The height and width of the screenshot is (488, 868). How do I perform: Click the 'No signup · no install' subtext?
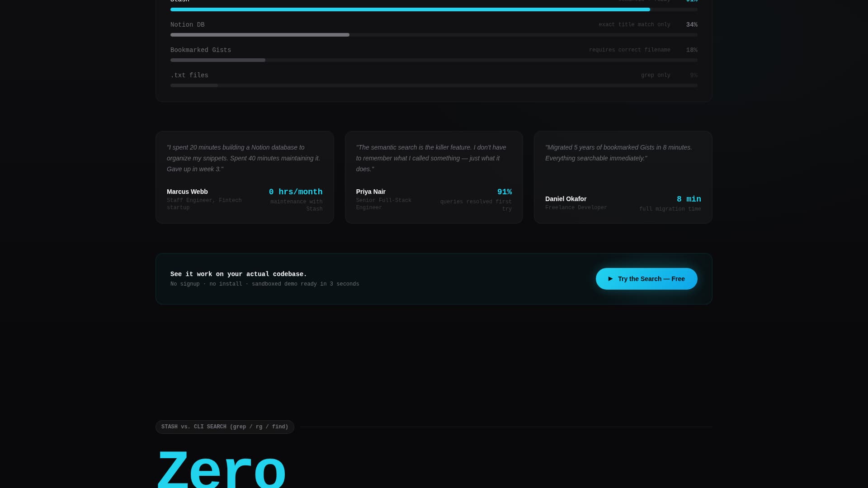264,284
